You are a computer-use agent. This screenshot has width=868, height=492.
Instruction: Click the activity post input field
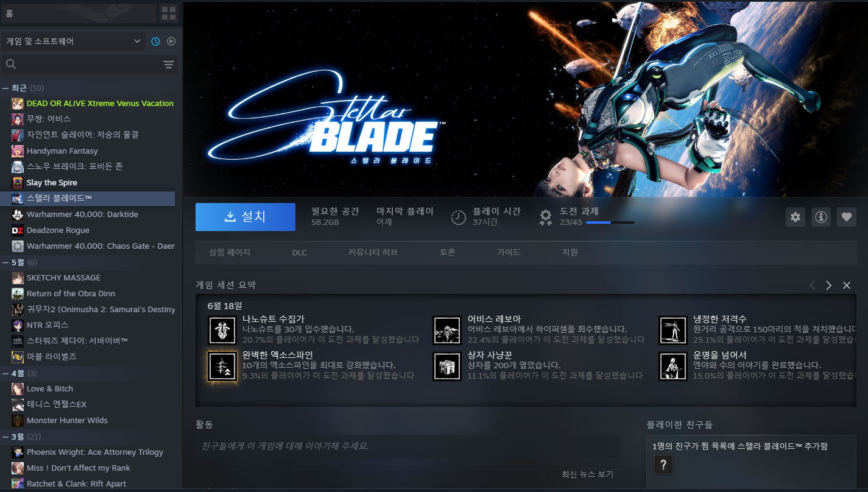[408, 446]
